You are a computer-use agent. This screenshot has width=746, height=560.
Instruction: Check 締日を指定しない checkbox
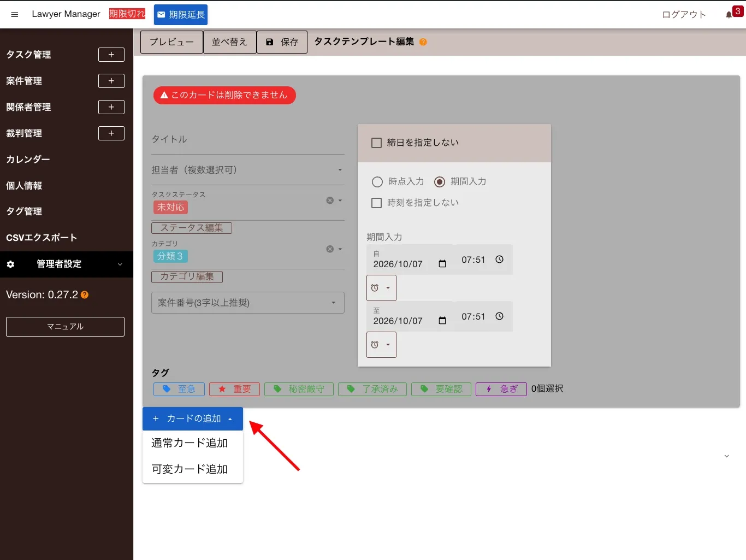[x=376, y=143]
